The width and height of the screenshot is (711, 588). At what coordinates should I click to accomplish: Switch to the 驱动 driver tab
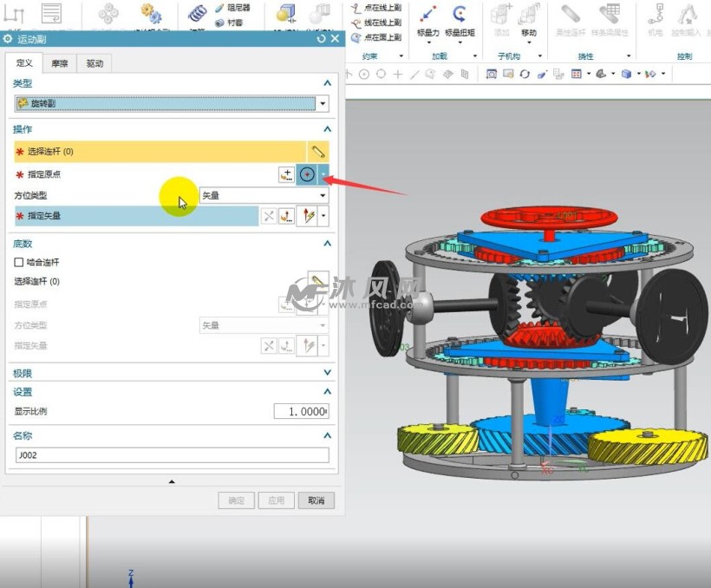(93, 63)
